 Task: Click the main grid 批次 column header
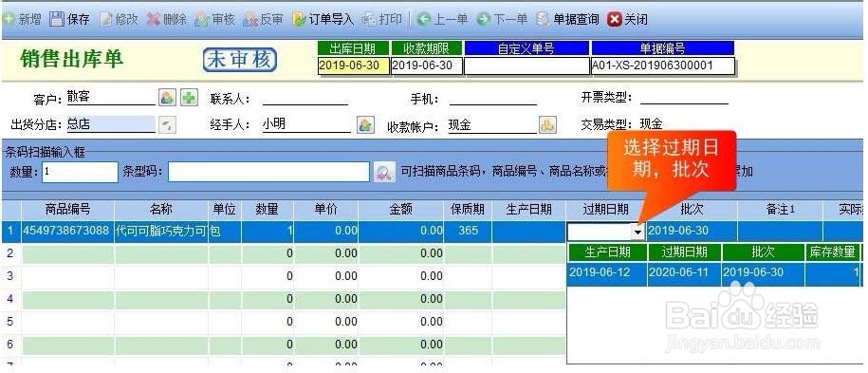coord(692,210)
